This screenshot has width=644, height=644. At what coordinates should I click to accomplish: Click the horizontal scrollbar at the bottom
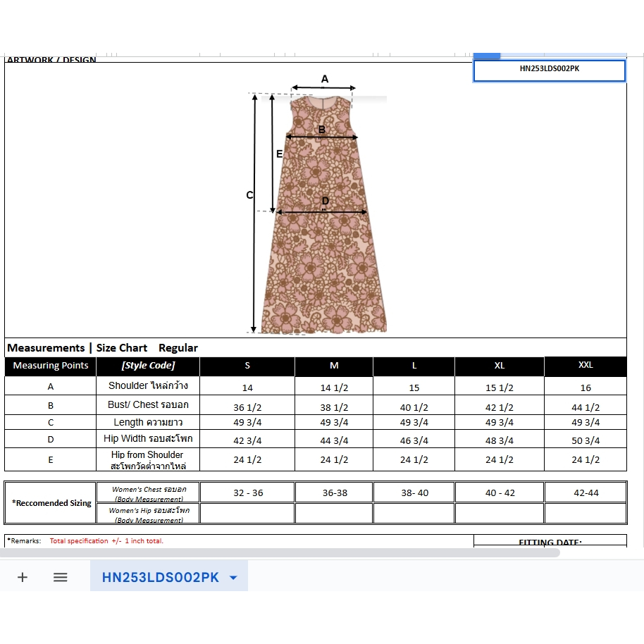click(282, 553)
